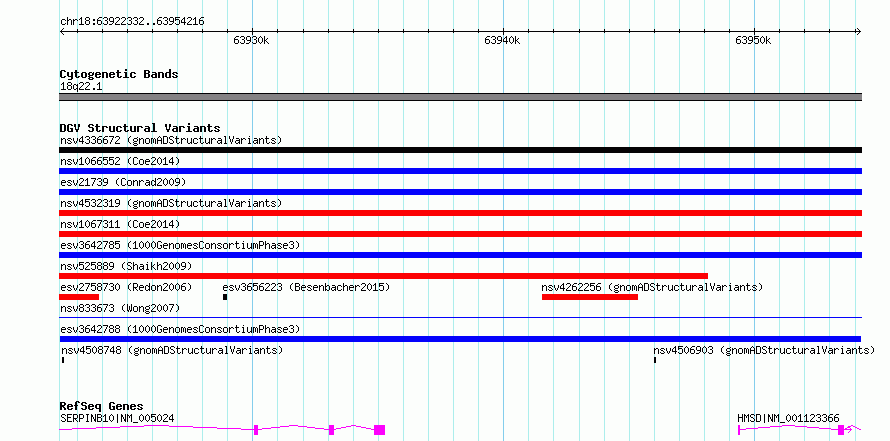Click the chr18:63922332..63954216 coordinate text
The height and width of the screenshot is (441, 890).
click(132, 22)
